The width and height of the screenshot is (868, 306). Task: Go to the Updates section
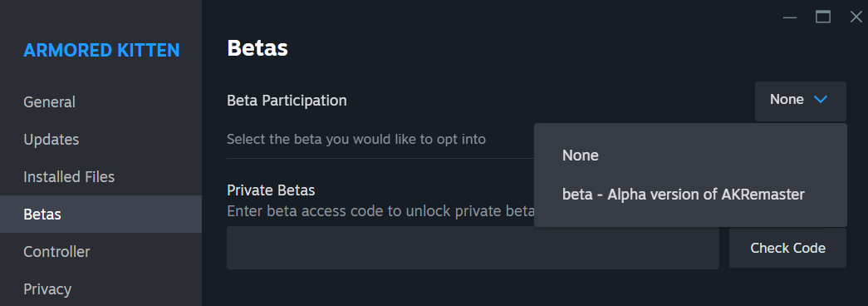pyautogui.click(x=51, y=139)
